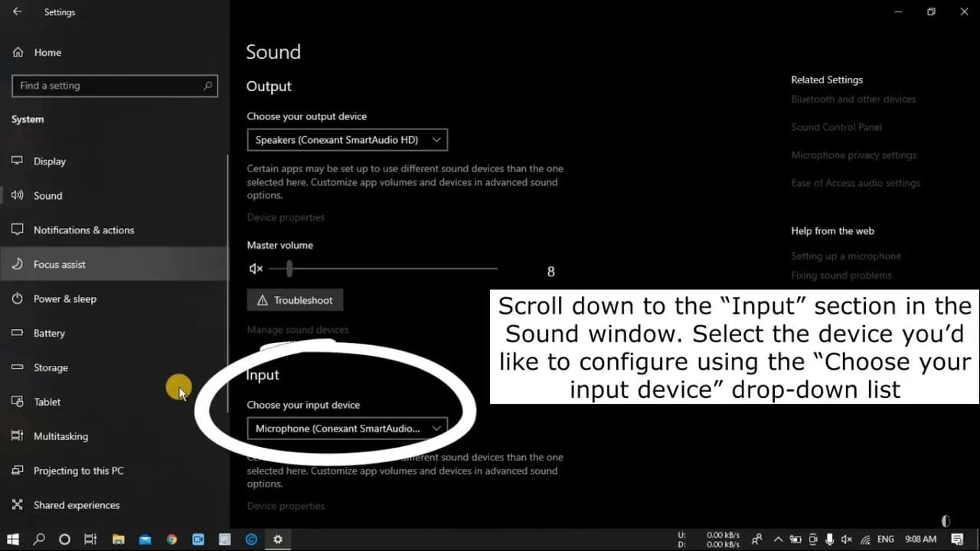
Task: Open the Choose your input device dropdown
Action: pyautogui.click(x=347, y=429)
